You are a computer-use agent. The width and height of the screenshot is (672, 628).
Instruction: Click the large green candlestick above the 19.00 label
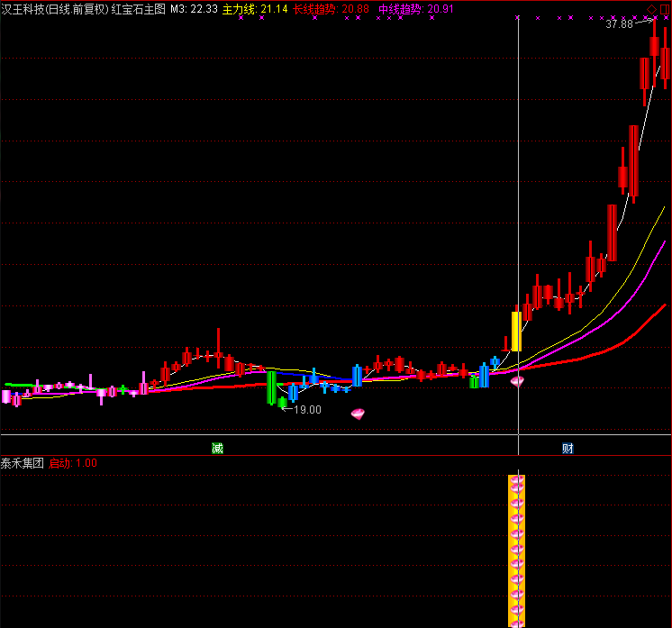(270, 387)
